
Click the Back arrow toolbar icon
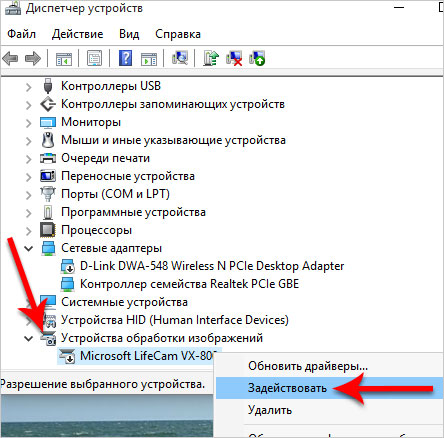point(10,59)
